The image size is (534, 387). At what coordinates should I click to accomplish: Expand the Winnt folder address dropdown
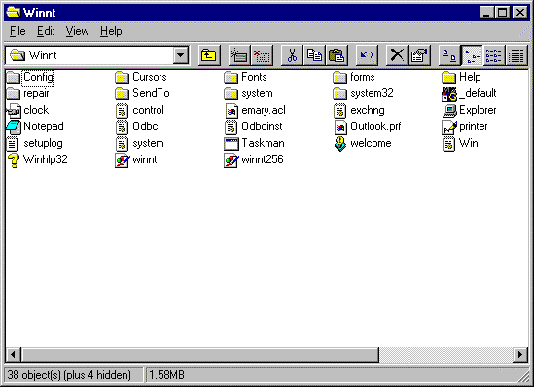(181, 55)
